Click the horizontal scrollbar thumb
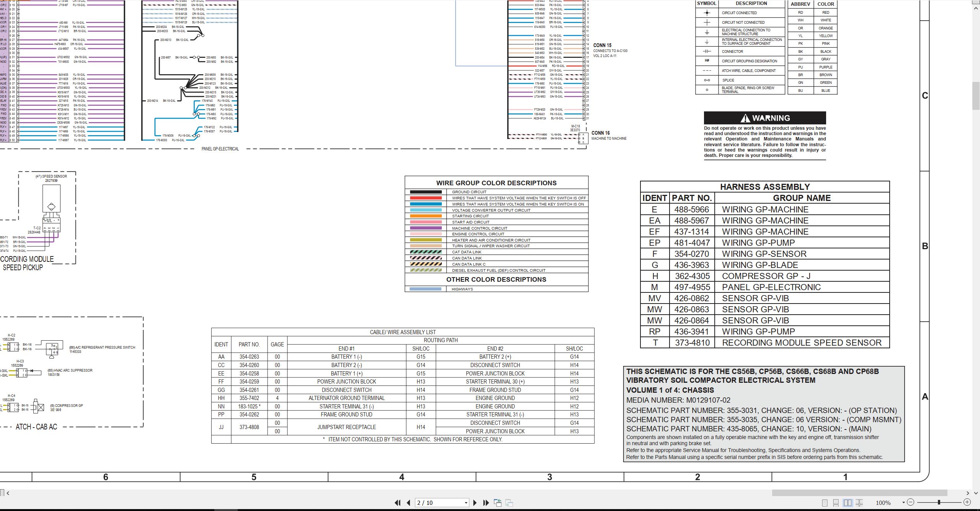The width and height of the screenshot is (980, 511). click(859, 493)
